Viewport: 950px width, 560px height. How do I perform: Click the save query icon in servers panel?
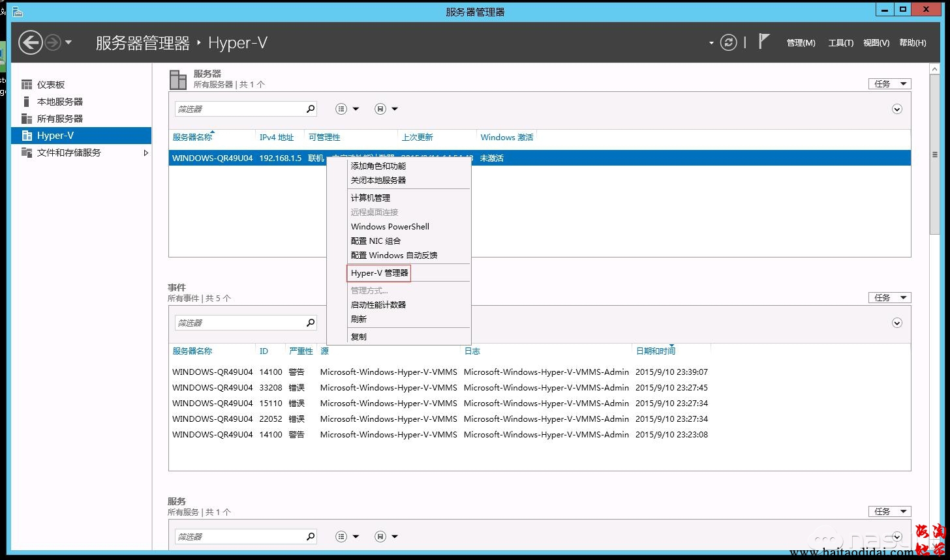tap(380, 109)
